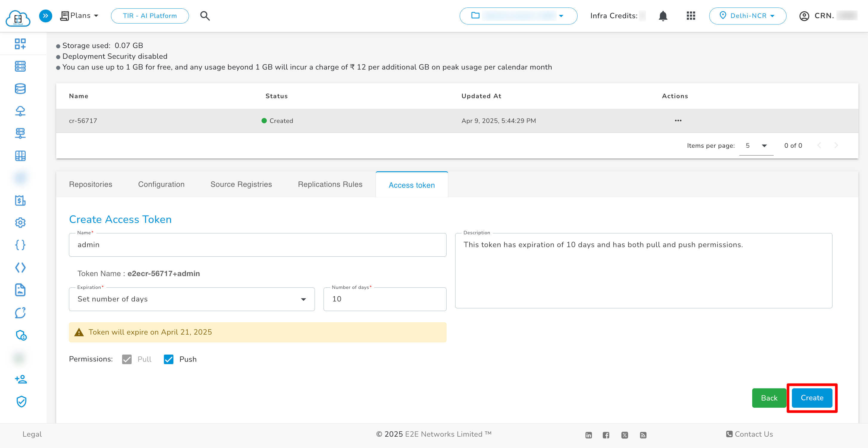Expand the Delhi-NCR region selector
868x448 pixels.
747,16
